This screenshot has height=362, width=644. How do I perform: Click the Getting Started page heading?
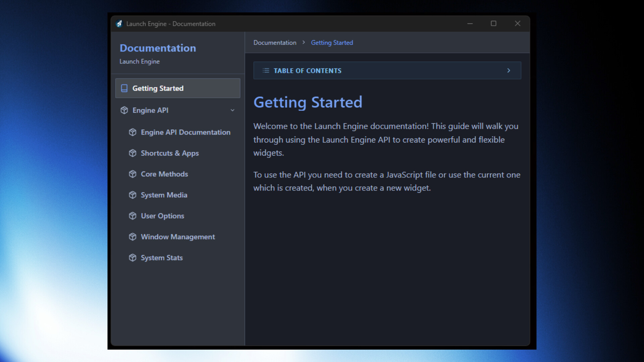point(308,102)
